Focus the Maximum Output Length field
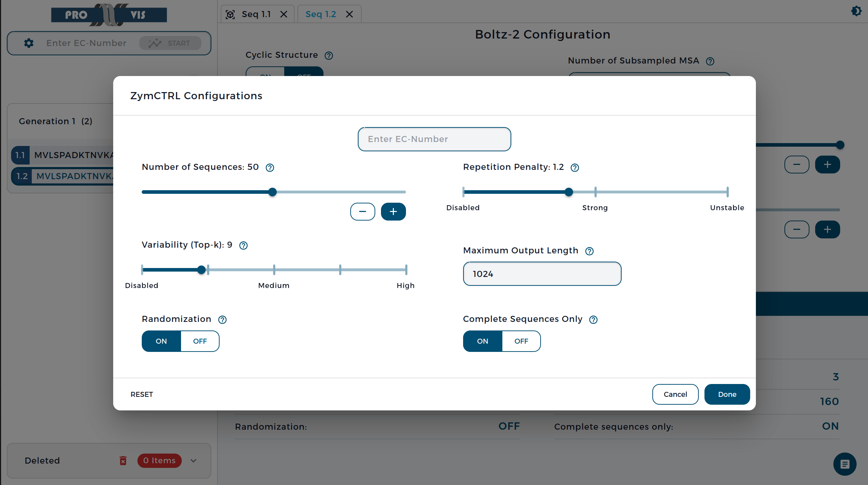868x485 pixels. click(x=542, y=274)
